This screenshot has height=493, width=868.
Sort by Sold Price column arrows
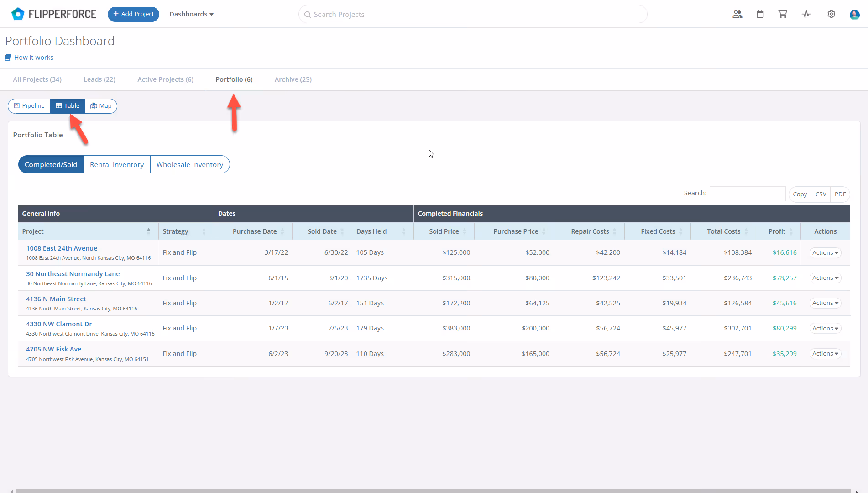click(x=465, y=231)
